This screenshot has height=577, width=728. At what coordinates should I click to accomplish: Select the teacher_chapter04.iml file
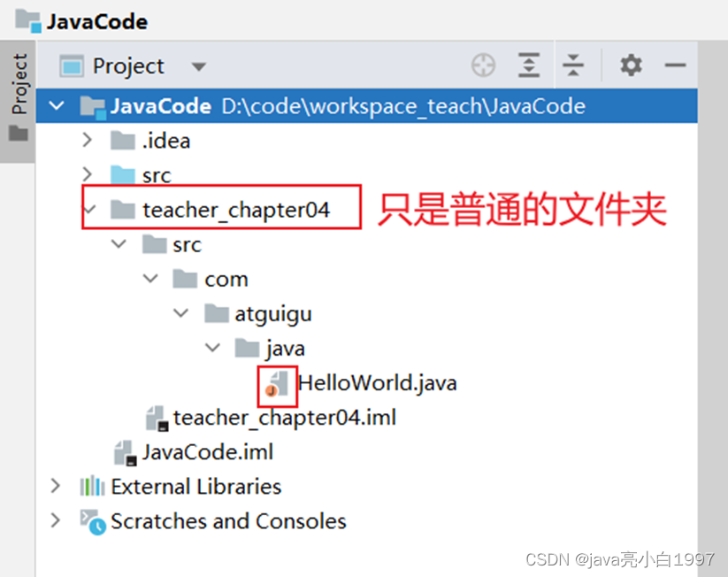(272, 418)
